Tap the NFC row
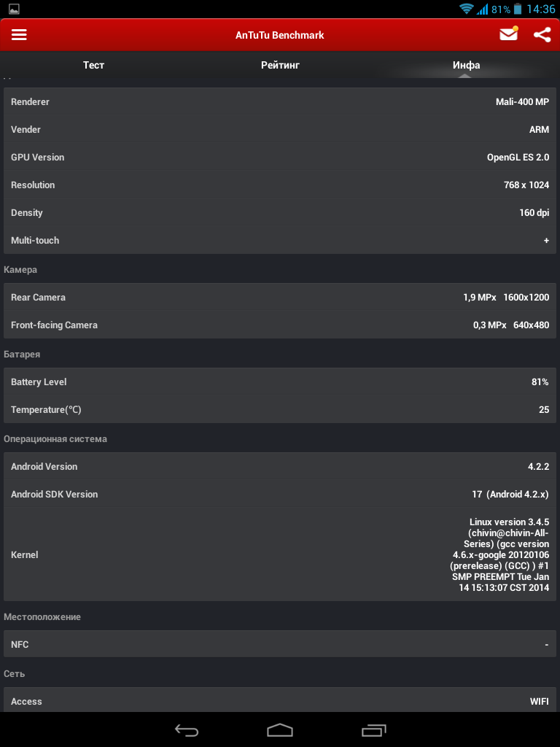Viewport: 560px width, 747px height. pyautogui.click(x=280, y=644)
